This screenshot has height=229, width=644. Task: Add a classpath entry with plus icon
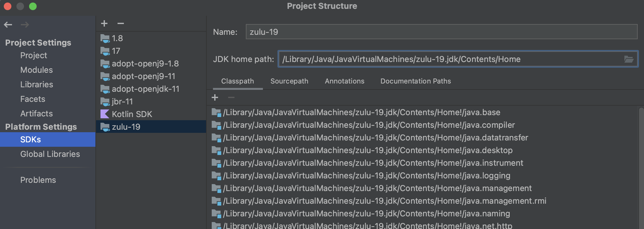click(x=215, y=97)
